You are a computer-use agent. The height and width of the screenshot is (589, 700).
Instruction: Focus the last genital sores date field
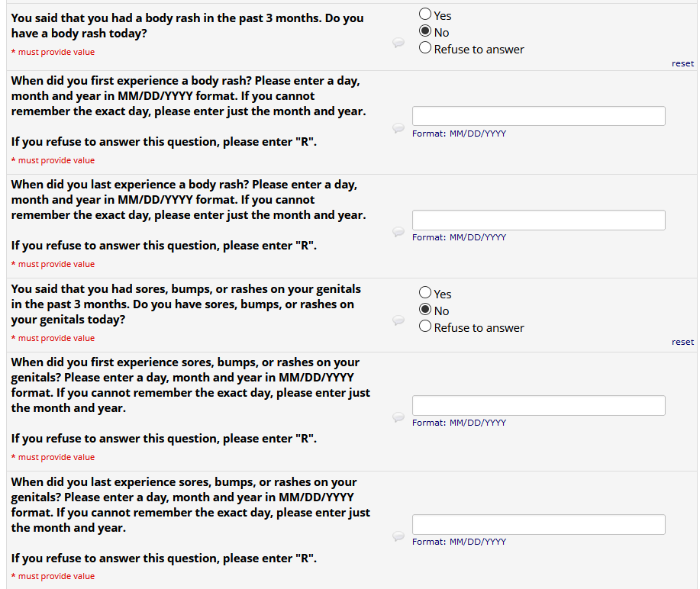coord(538,524)
